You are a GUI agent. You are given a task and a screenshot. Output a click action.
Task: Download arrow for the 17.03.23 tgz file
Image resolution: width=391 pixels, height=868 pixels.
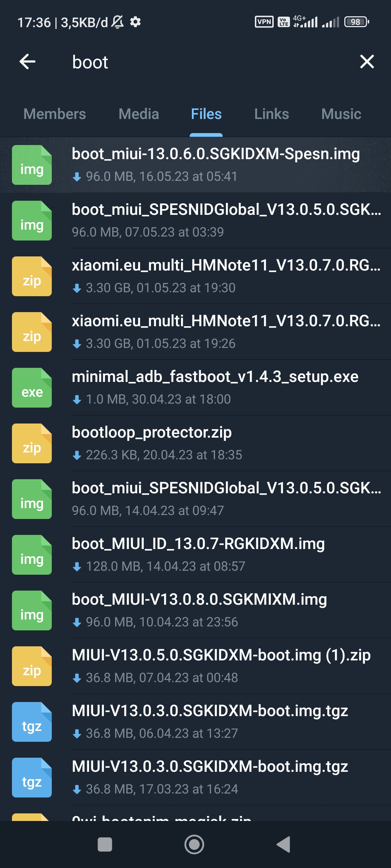(x=77, y=790)
